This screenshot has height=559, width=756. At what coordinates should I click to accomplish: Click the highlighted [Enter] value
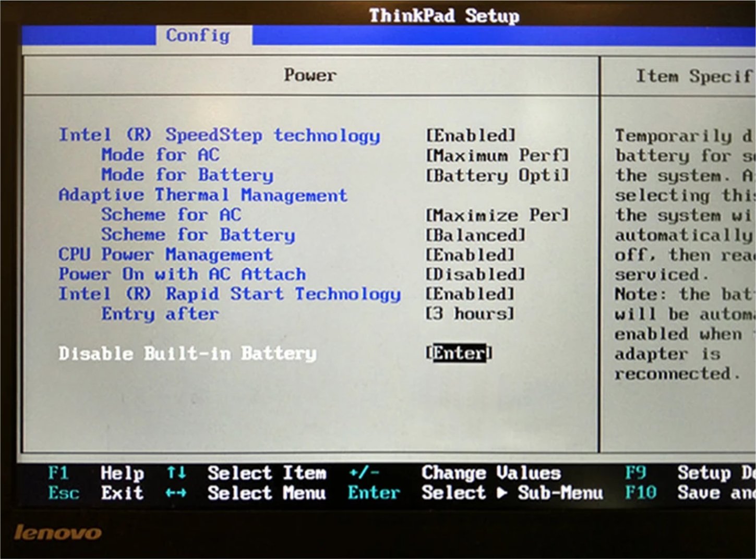click(459, 353)
